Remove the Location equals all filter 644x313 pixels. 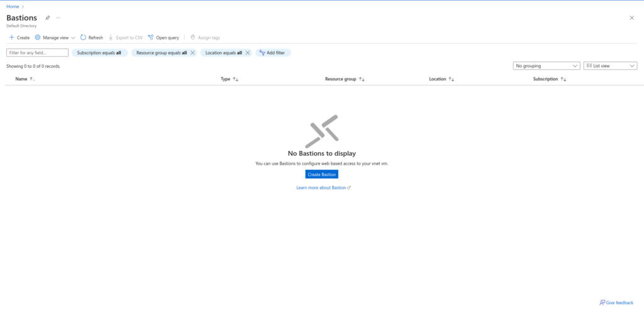click(x=248, y=53)
